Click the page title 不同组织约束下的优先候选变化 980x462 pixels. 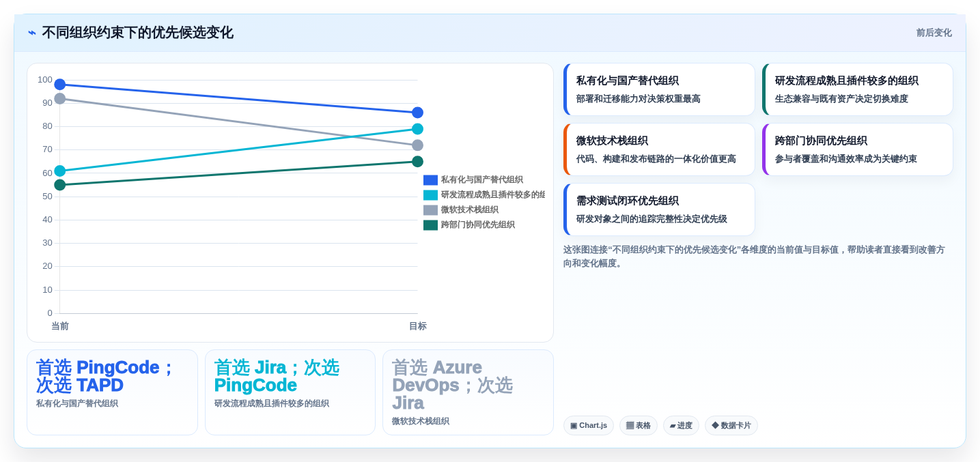(x=137, y=33)
